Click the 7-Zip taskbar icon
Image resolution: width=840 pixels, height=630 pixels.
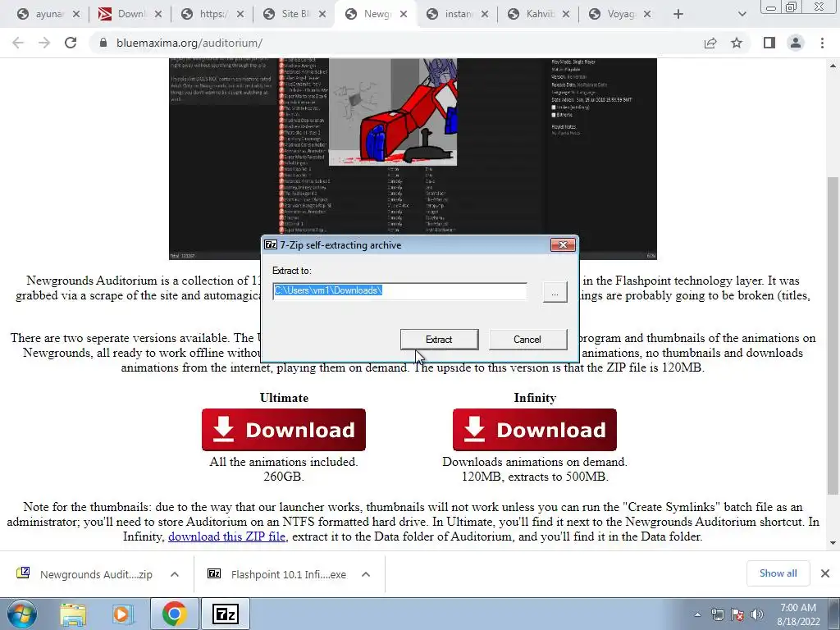click(x=225, y=614)
